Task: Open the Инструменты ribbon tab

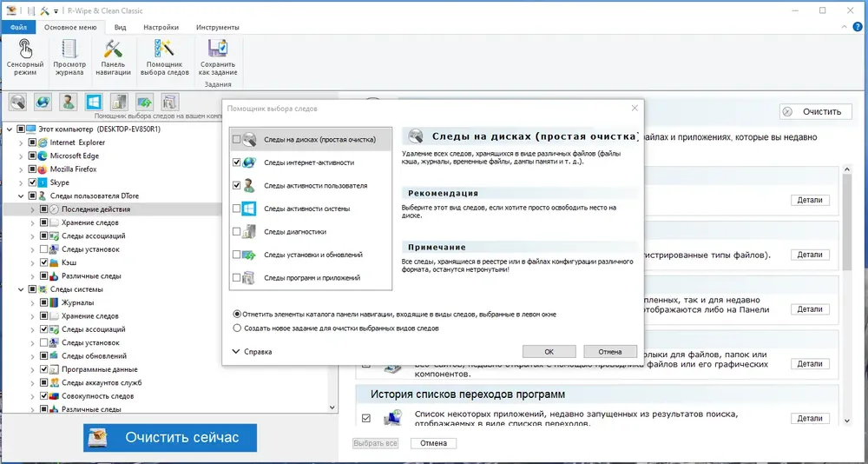Action: (x=218, y=27)
